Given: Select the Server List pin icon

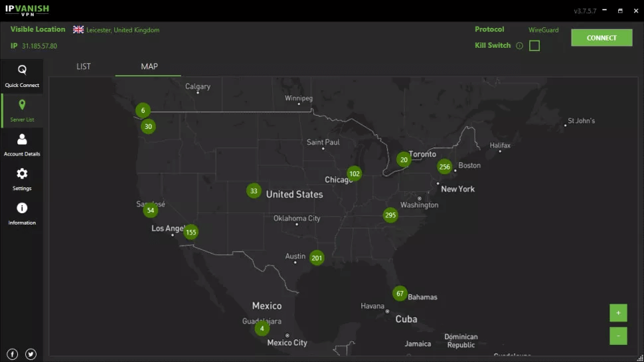Looking at the screenshot, I should click(22, 105).
